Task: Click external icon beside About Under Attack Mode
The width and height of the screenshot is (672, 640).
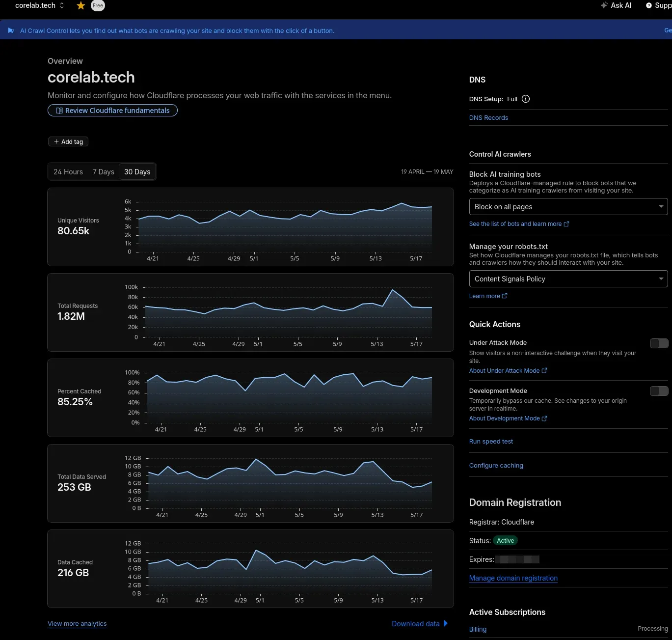Action: (544, 371)
